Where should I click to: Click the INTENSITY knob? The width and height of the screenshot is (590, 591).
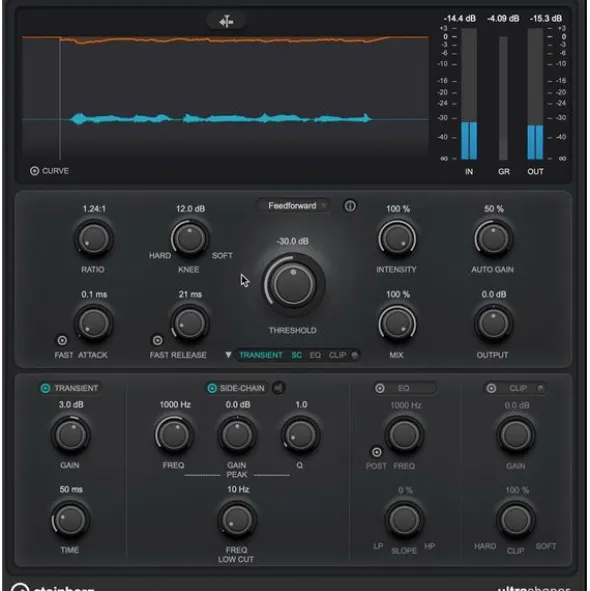tap(397, 239)
